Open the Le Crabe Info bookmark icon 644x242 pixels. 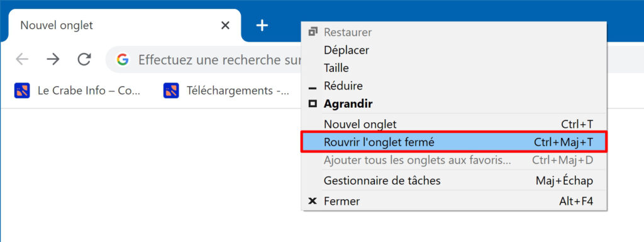point(22,91)
